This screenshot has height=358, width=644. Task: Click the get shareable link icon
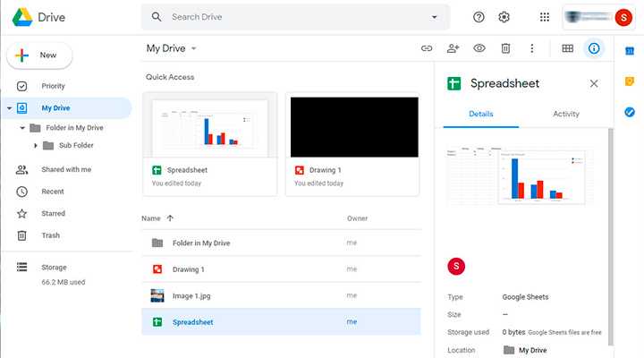click(427, 48)
